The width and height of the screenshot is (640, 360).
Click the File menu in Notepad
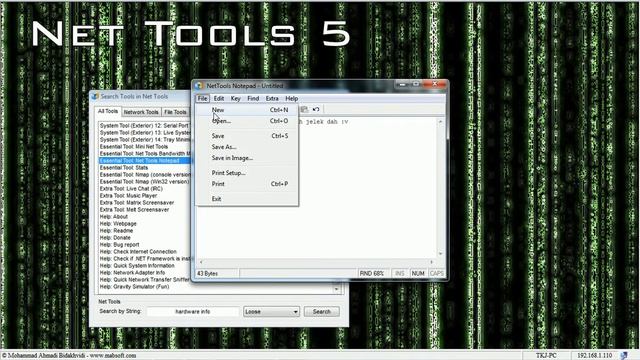(x=202, y=98)
